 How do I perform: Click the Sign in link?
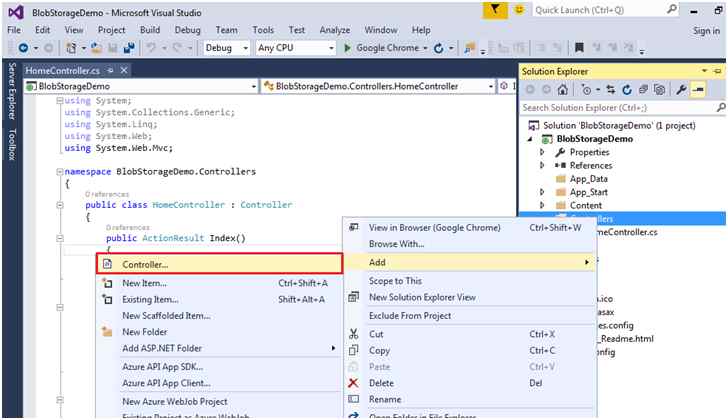pyautogui.click(x=706, y=31)
